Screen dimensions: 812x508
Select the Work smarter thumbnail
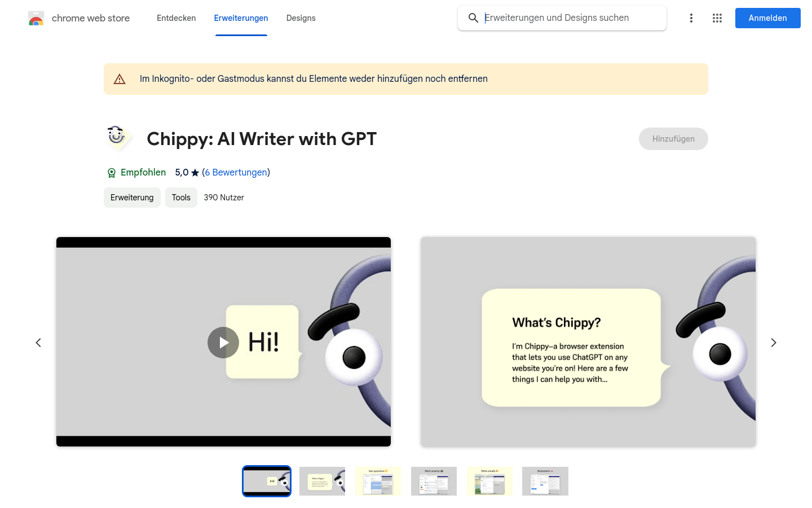coord(434,481)
